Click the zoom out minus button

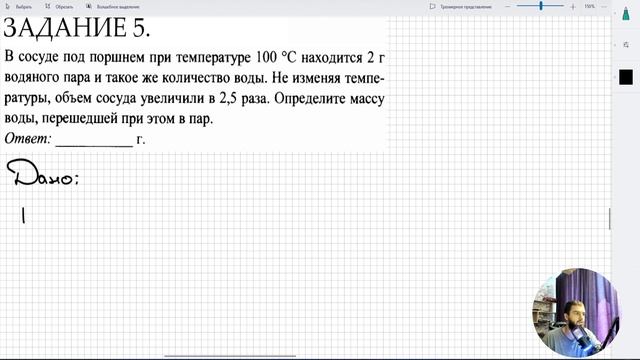pyautogui.click(x=507, y=7)
